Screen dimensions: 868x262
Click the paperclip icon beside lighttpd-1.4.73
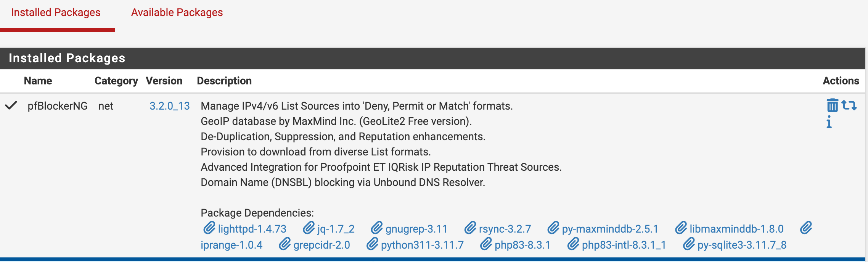(209, 228)
